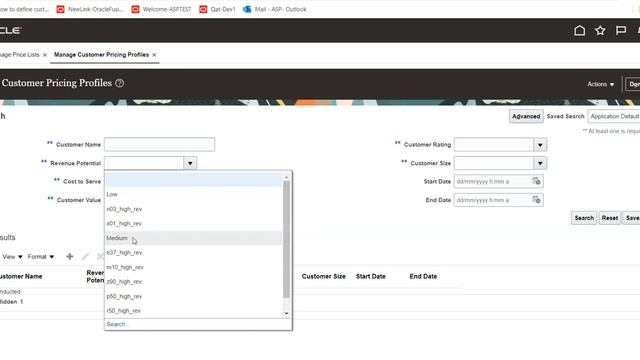The height and width of the screenshot is (360, 640).
Task: Open the Qat-Dev1 bookmark
Action: click(x=217, y=9)
